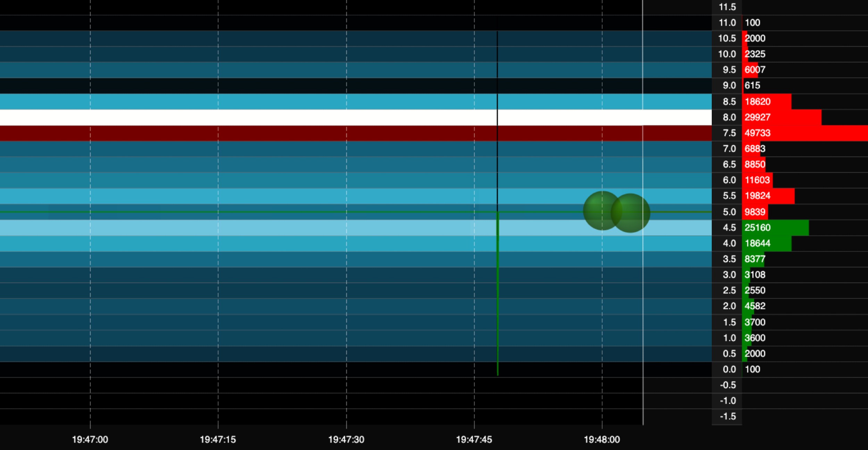The width and height of the screenshot is (868, 450).
Task: Click the 19:47:45 time axis label
Action: [474, 440]
